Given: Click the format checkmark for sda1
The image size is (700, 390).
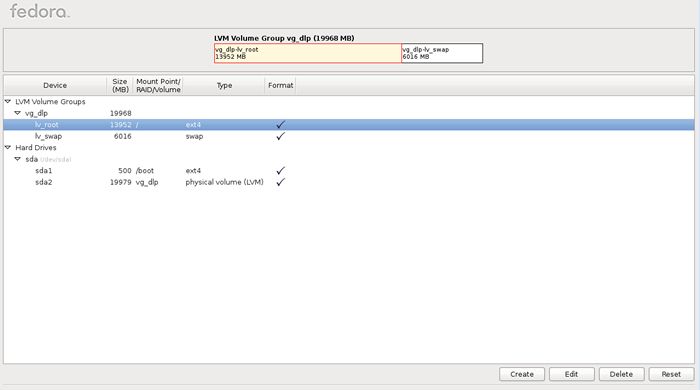Looking at the screenshot, I should tap(280, 170).
